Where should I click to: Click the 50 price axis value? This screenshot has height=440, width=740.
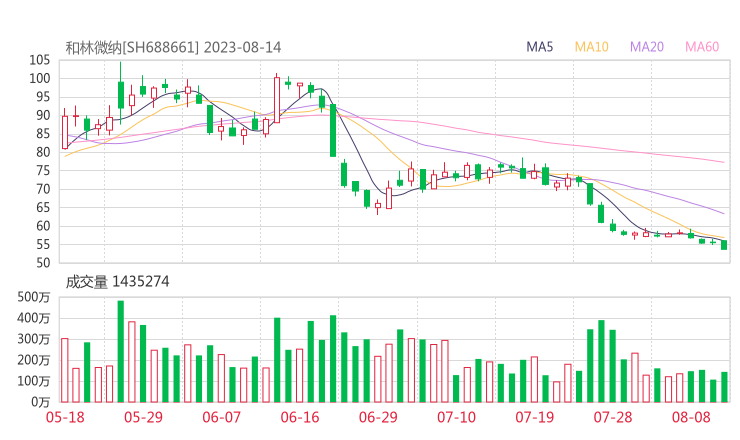pos(43,262)
